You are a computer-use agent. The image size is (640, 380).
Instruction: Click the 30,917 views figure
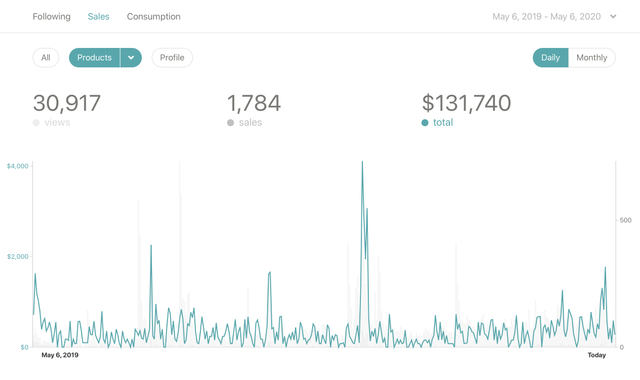tap(67, 103)
